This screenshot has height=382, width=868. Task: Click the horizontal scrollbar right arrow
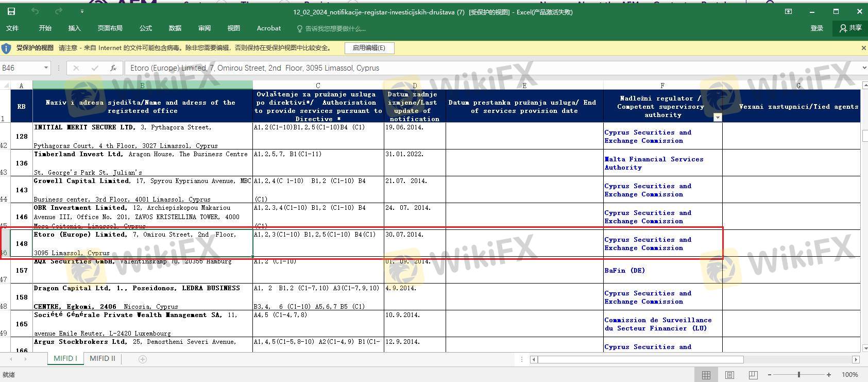click(856, 359)
